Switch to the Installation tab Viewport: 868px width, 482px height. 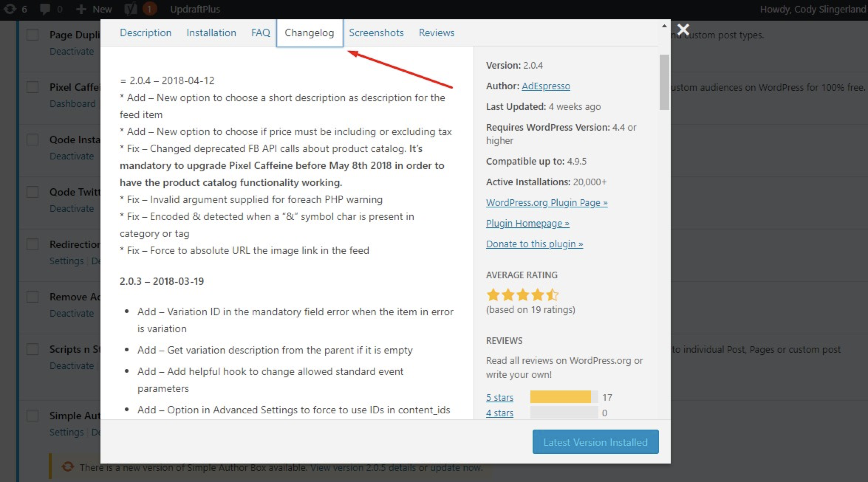[x=211, y=32]
